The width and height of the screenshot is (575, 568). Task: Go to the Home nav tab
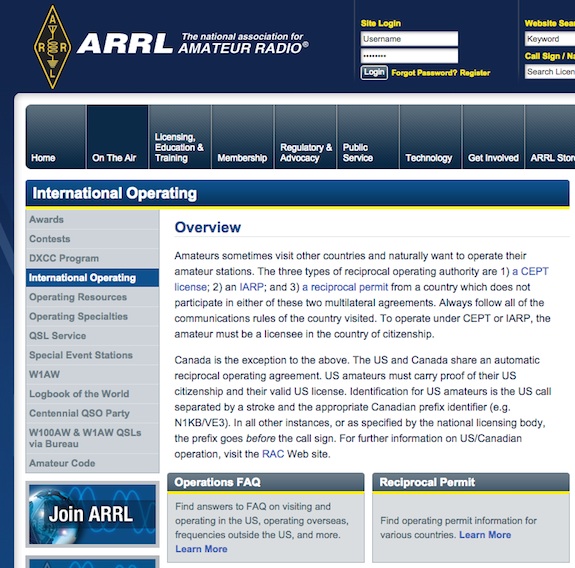pos(56,137)
